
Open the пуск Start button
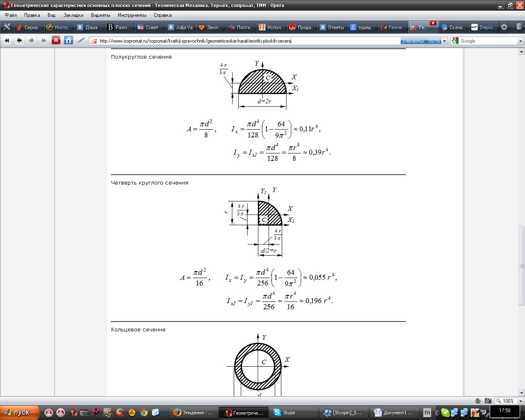20,413
